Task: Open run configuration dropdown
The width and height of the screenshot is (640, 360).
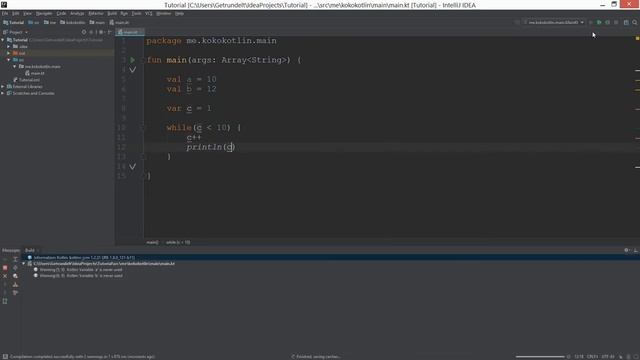Action: pos(554,22)
